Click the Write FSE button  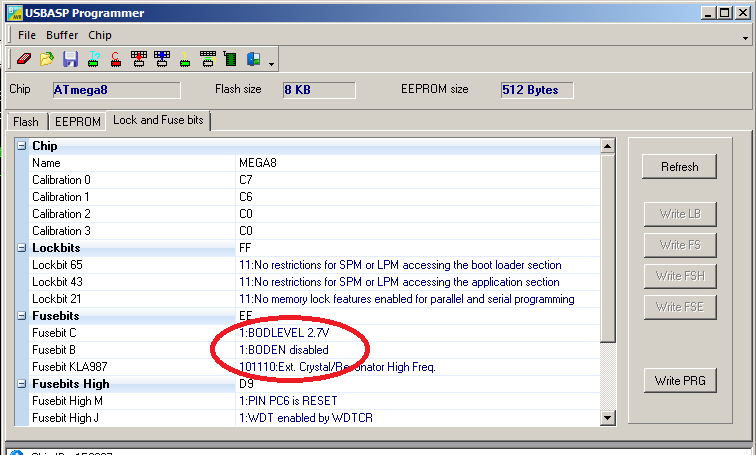(680, 307)
